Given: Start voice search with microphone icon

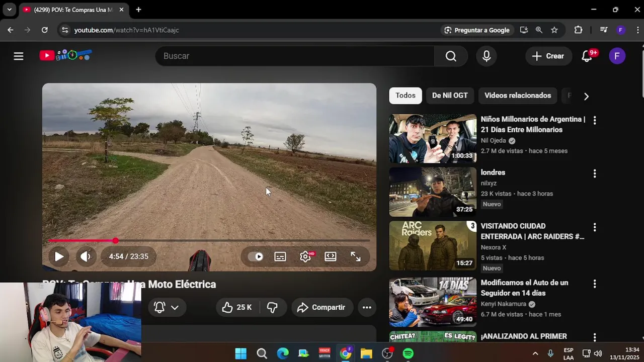Looking at the screenshot, I should (x=487, y=56).
